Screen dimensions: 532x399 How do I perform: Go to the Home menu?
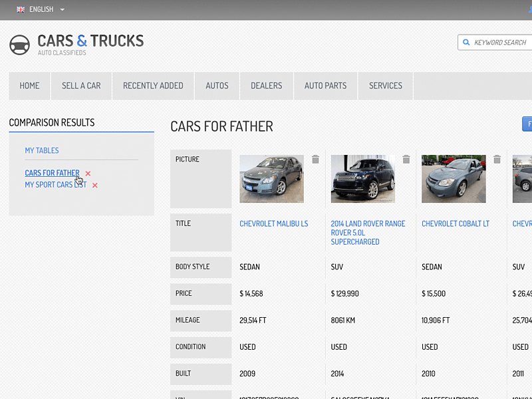pyautogui.click(x=29, y=86)
